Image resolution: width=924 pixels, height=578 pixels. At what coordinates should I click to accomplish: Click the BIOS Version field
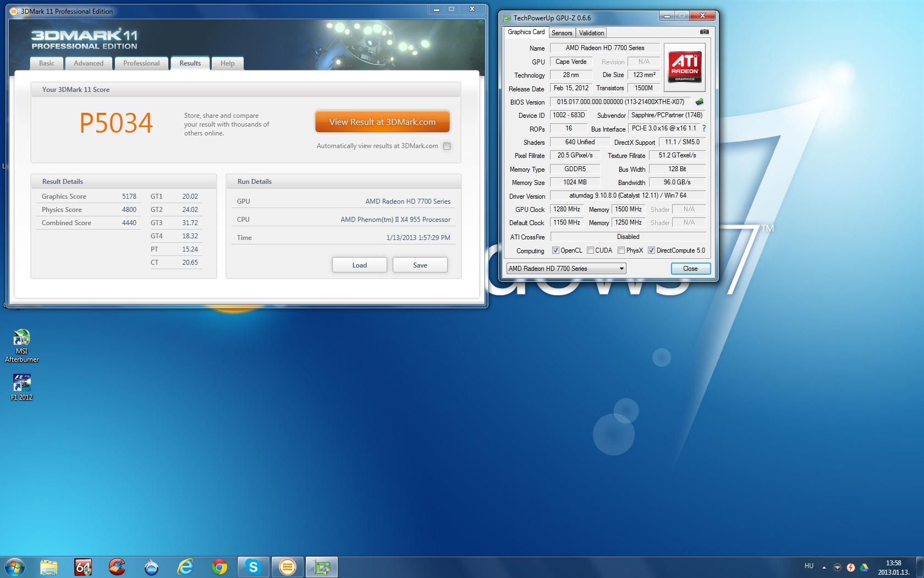tap(620, 102)
